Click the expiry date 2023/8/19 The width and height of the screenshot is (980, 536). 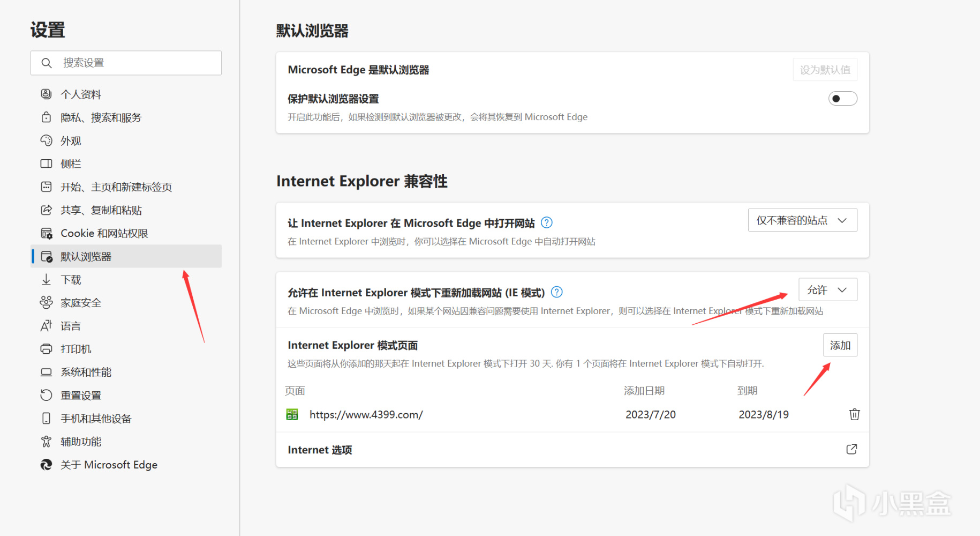pos(764,414)
